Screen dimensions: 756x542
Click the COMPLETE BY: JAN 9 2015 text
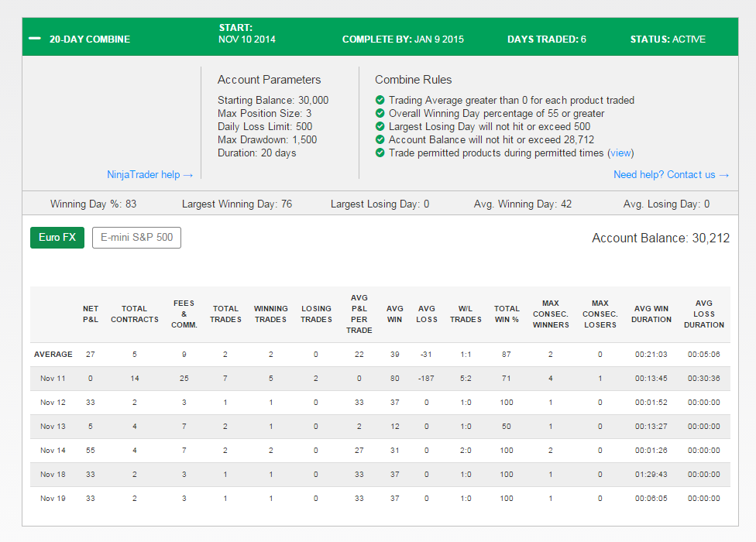(x=403, y=39)
